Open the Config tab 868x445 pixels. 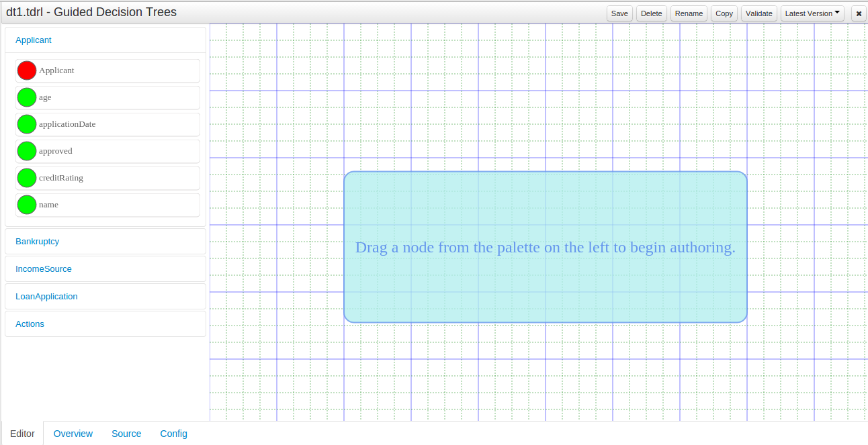pos(173,434)
